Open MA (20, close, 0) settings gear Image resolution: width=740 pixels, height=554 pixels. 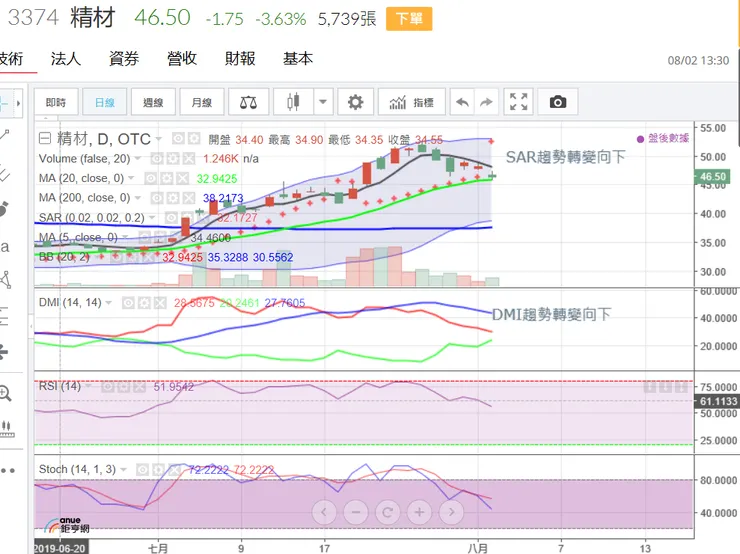coord(166,178)
